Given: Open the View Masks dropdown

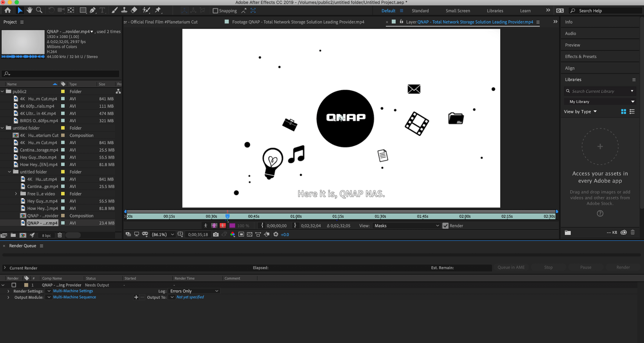Looking at the screenshot, I should tap(407, 226).
